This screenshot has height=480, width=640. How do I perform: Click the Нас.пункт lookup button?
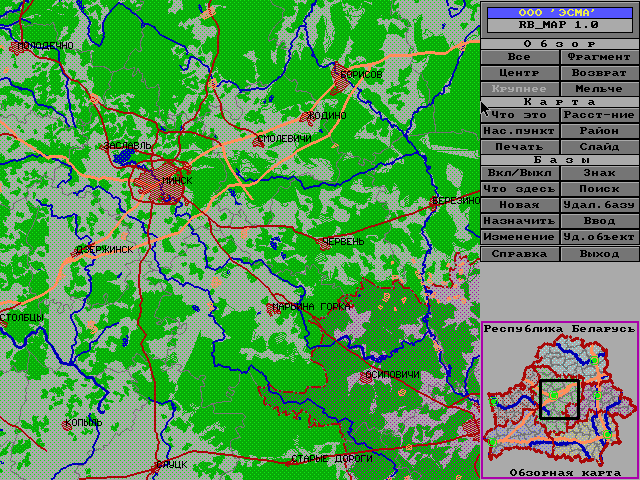[520, 131]
